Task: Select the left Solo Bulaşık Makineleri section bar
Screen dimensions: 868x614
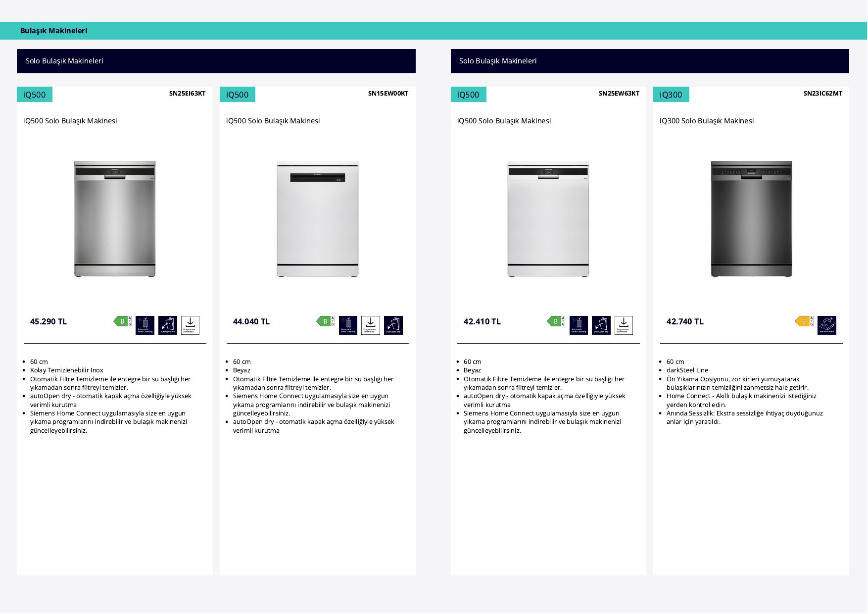Action: point(216,61)
